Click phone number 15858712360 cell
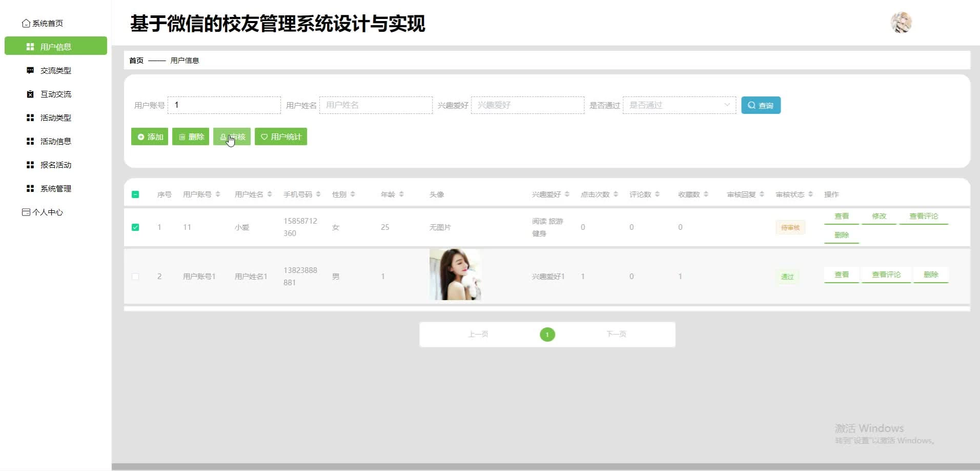This screenshot has height=471, width=980. point(300,227)
